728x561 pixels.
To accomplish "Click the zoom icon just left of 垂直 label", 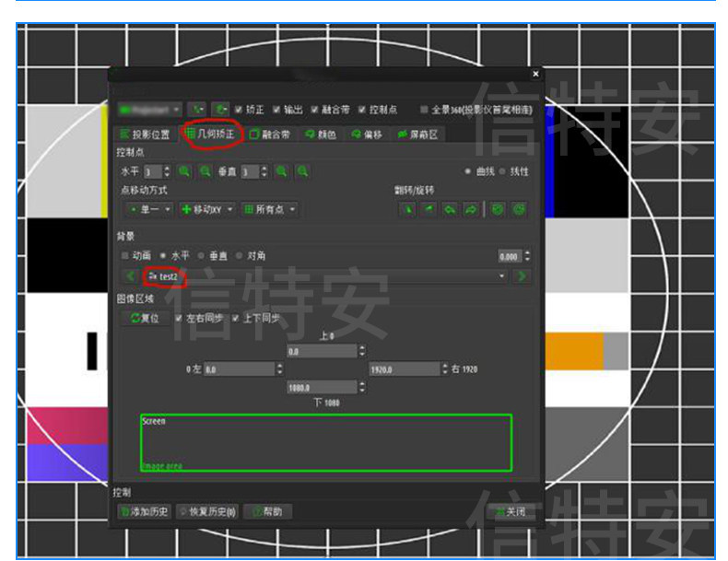I will [205, 171].
